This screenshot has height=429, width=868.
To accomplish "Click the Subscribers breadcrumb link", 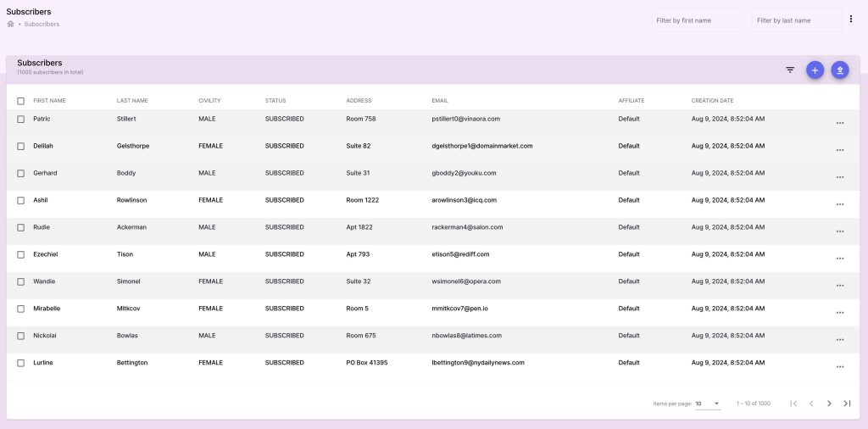I will pyautogui.click(x=42, y=24).
